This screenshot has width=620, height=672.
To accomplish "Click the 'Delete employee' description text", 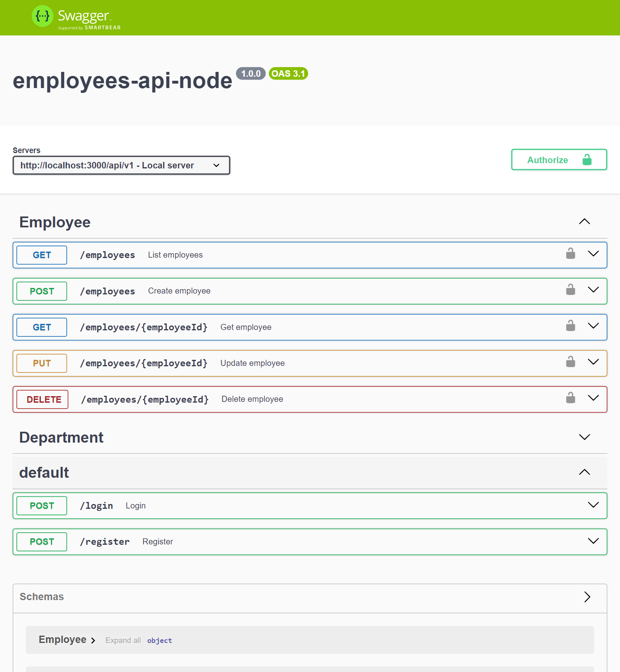I will (252, 399).
